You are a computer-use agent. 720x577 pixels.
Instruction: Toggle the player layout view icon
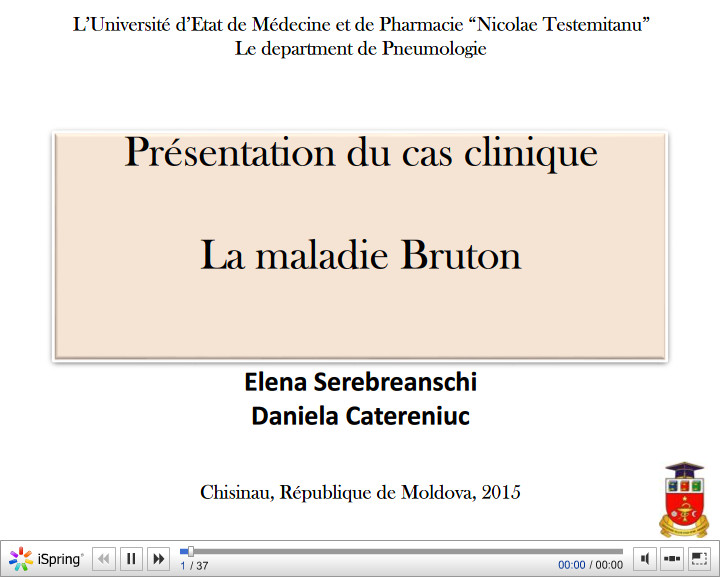(x=672, y=559)
